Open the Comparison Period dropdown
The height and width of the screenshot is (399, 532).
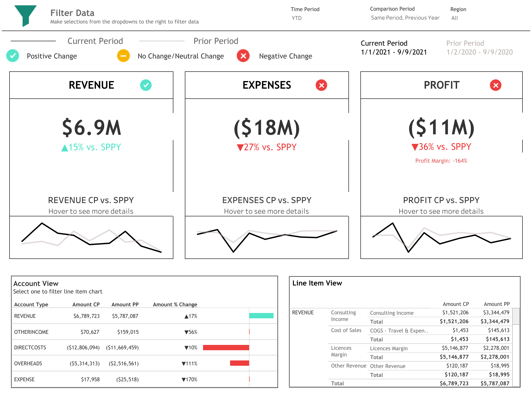[405, 18]
